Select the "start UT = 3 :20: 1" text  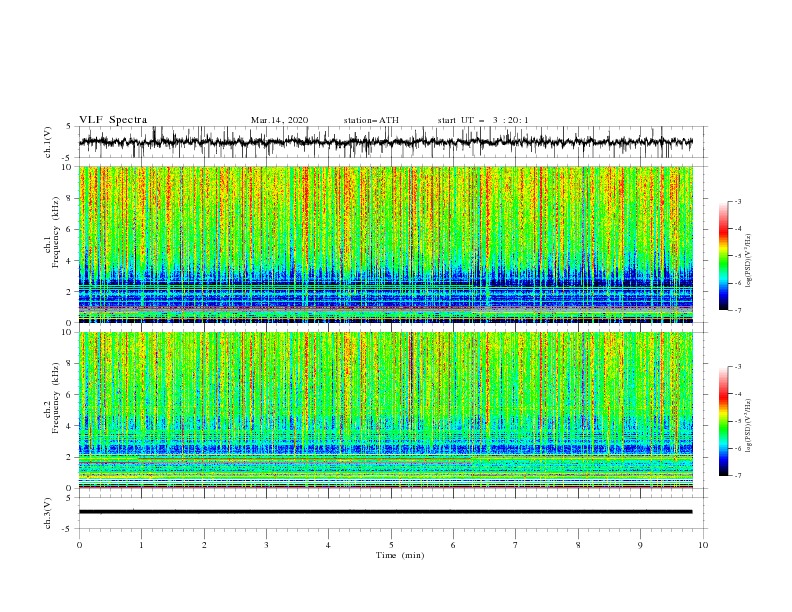pos(483,120)
